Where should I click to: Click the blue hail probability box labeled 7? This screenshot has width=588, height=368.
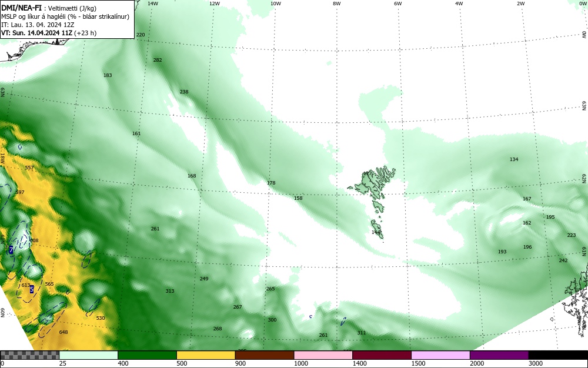(x=11, y=250)
